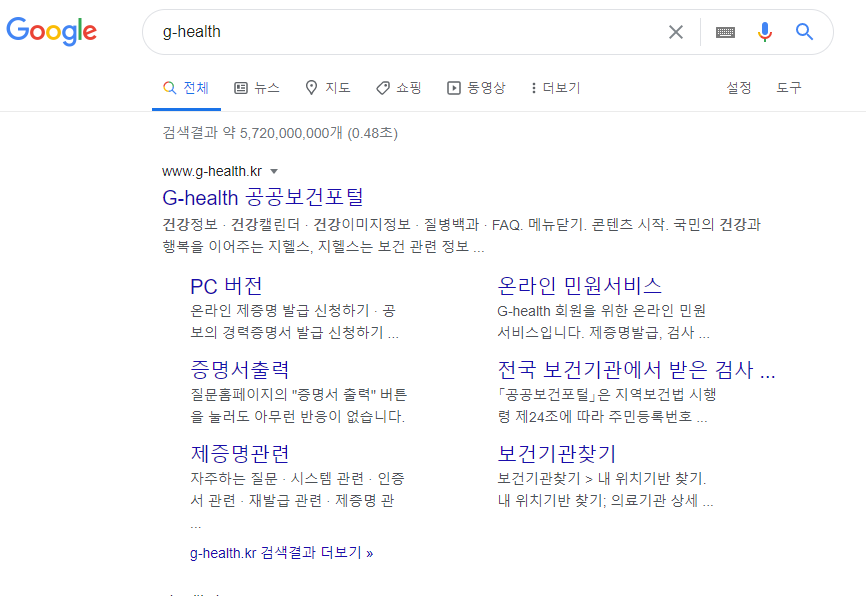This screenshot has height=596, width=866.
Task: Switch to the 지도 tab
Action: pos(328,88)
